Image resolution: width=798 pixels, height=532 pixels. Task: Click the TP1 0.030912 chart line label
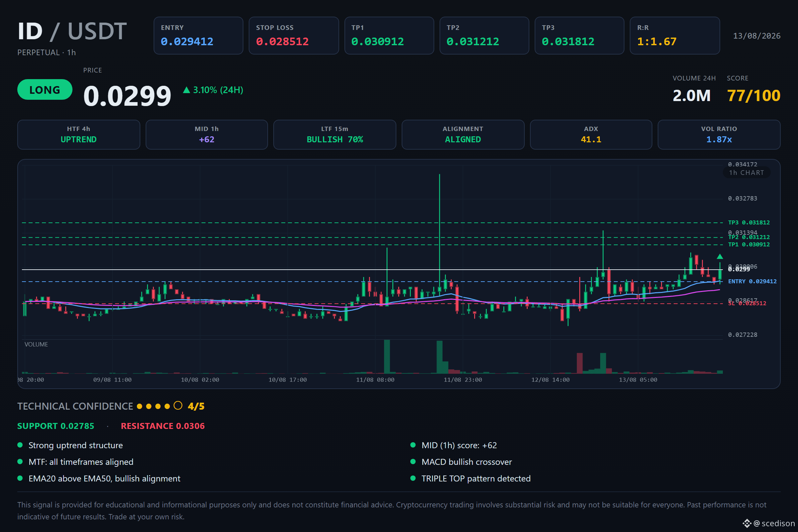(x=749, y=245)
